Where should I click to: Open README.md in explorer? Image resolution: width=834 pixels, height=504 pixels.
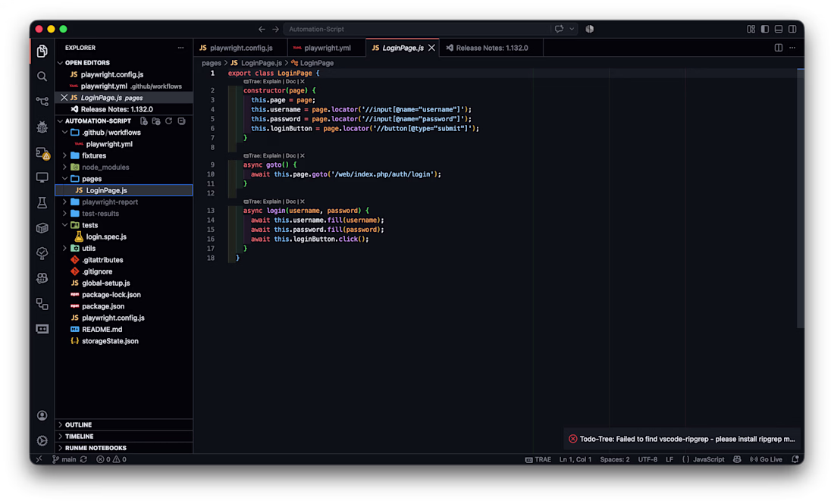(x=102, y=330)
